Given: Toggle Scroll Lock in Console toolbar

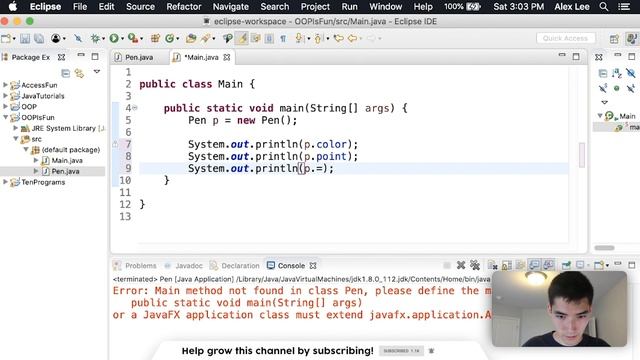Looking at the screenshot, I should tap(507, 265).
